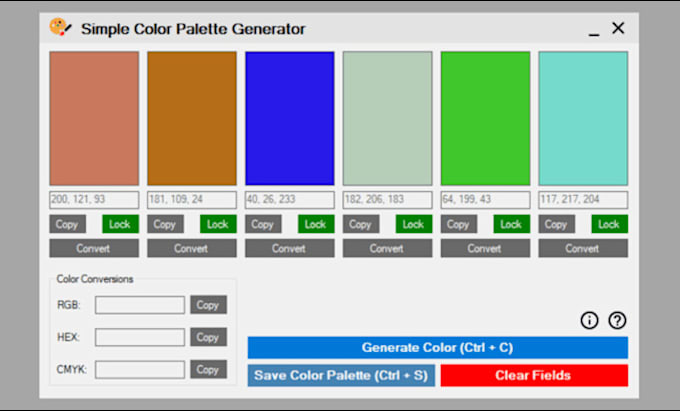Lock the turquoise color 117, 217, 204

(609, 224)
